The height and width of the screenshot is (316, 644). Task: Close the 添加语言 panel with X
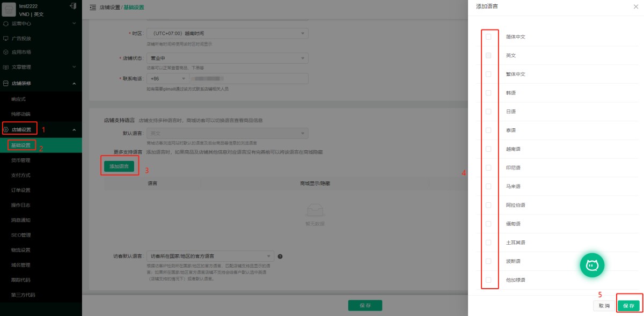pos(636,5)
